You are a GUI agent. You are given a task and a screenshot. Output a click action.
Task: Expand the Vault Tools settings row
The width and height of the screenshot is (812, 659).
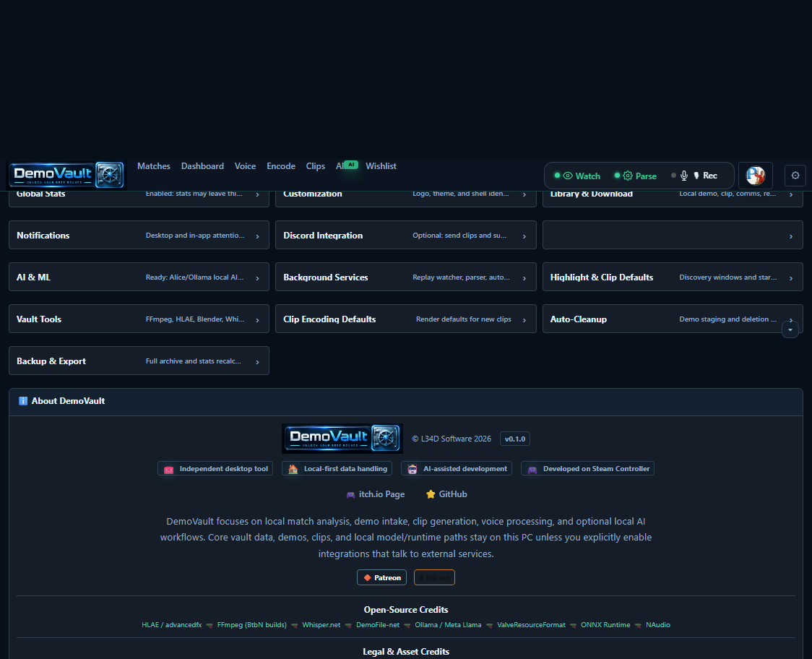coord(139,319)
